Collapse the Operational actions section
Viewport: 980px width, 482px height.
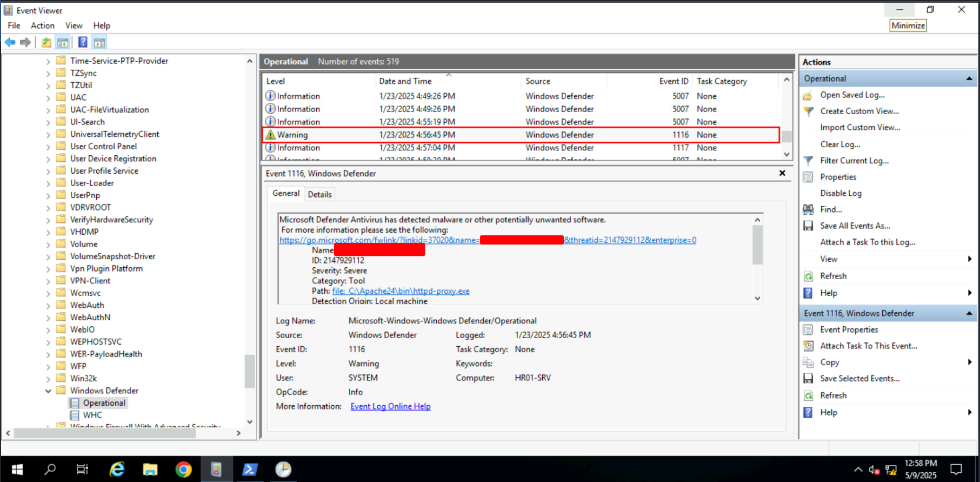coord(969,78)
